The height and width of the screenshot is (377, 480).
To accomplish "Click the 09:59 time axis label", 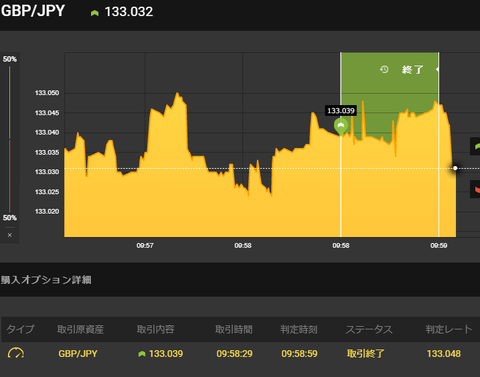I will (x=439, y=246).
